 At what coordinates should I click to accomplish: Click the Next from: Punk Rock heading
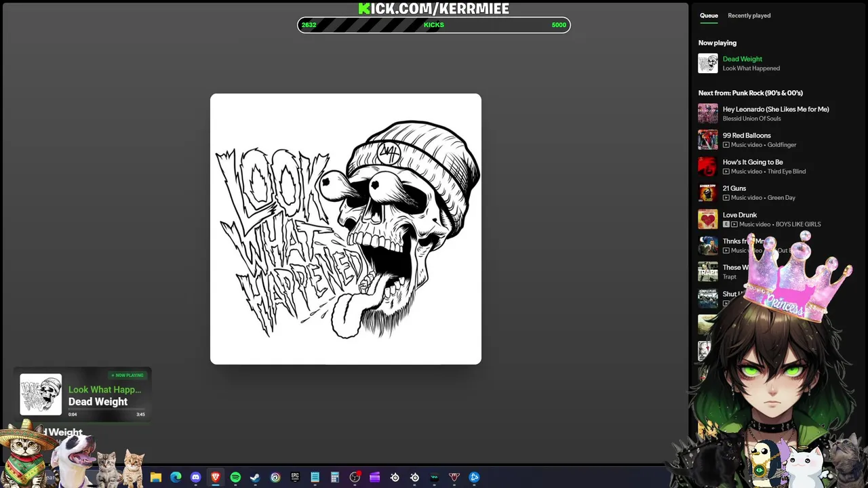click(751, 93)
